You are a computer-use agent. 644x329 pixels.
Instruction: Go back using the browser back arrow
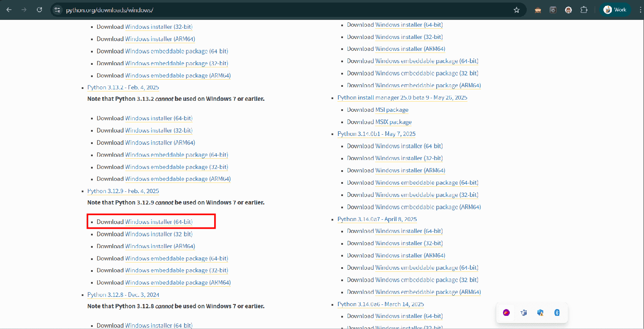tap(9, 10)
